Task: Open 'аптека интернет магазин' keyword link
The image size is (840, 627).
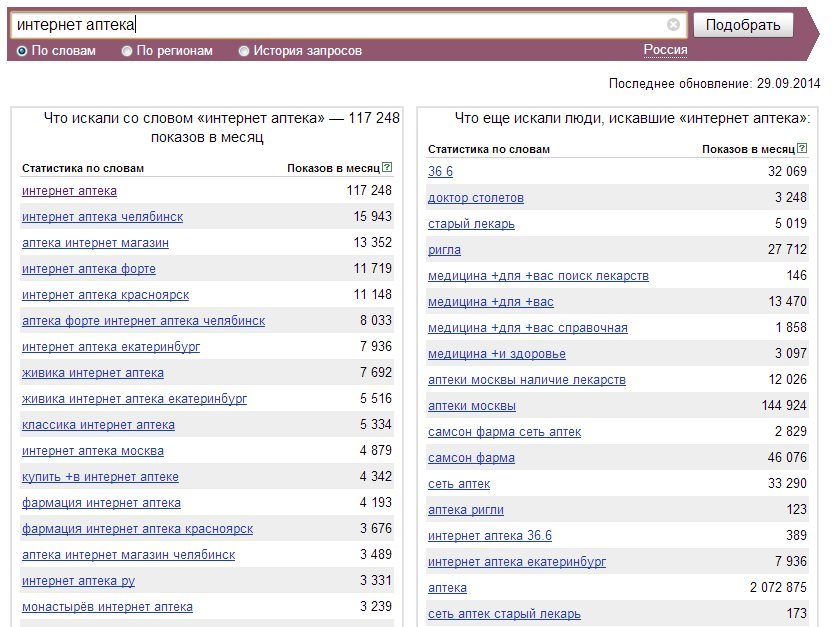Action: 95,243
